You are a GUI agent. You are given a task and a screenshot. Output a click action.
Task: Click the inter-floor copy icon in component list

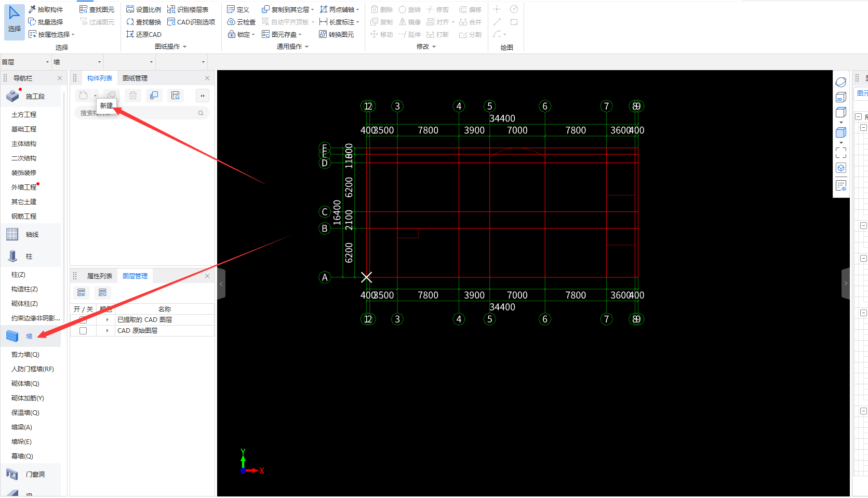154,96
